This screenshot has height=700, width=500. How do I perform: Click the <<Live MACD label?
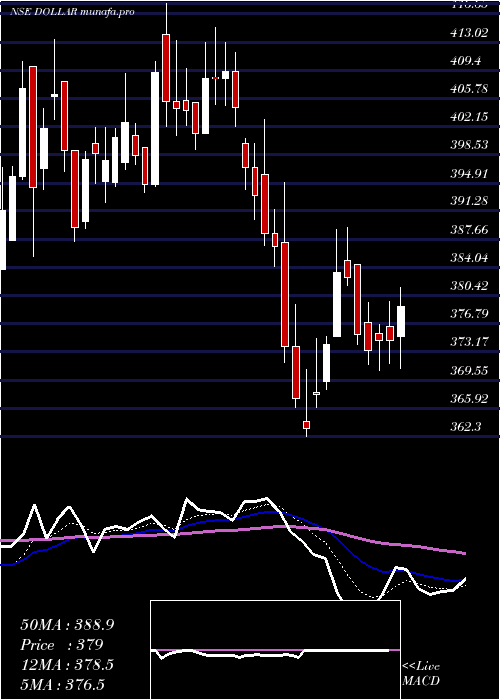pos(421,673)
